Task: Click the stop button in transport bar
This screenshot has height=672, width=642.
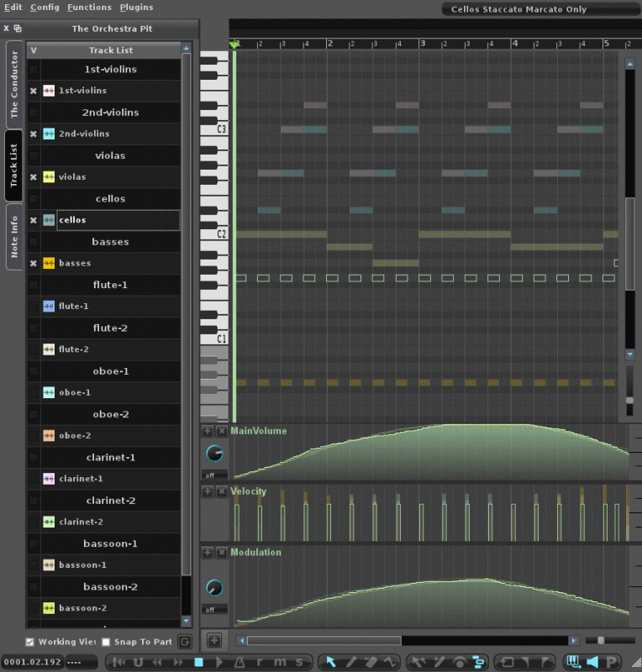Action: (x=199, y=662)
